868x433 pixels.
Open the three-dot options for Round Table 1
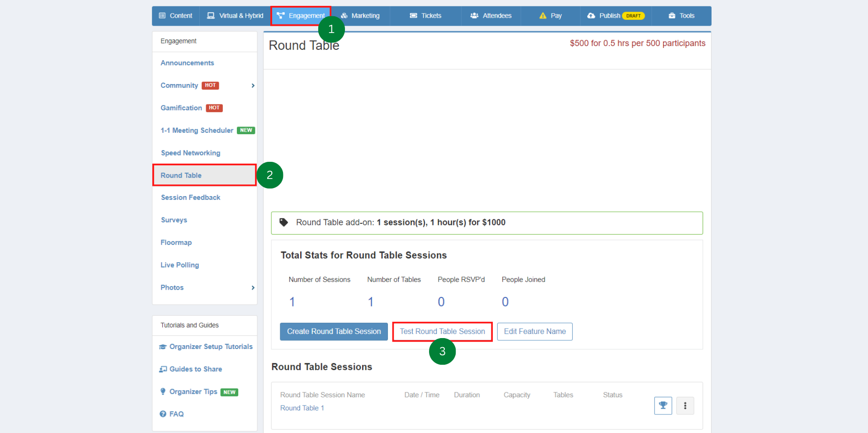[x=685, y=405]
